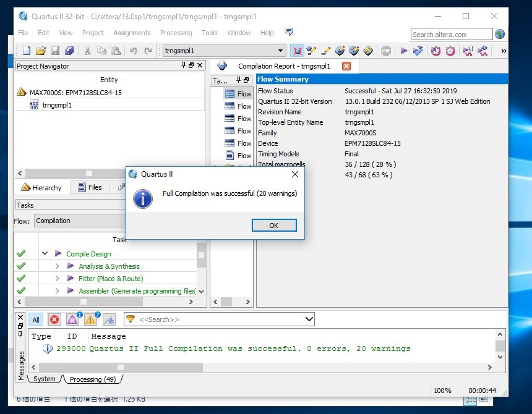Toggle the critical warnings filter
The height and width of the screenshot is (414, 532).
click(72, 319)
